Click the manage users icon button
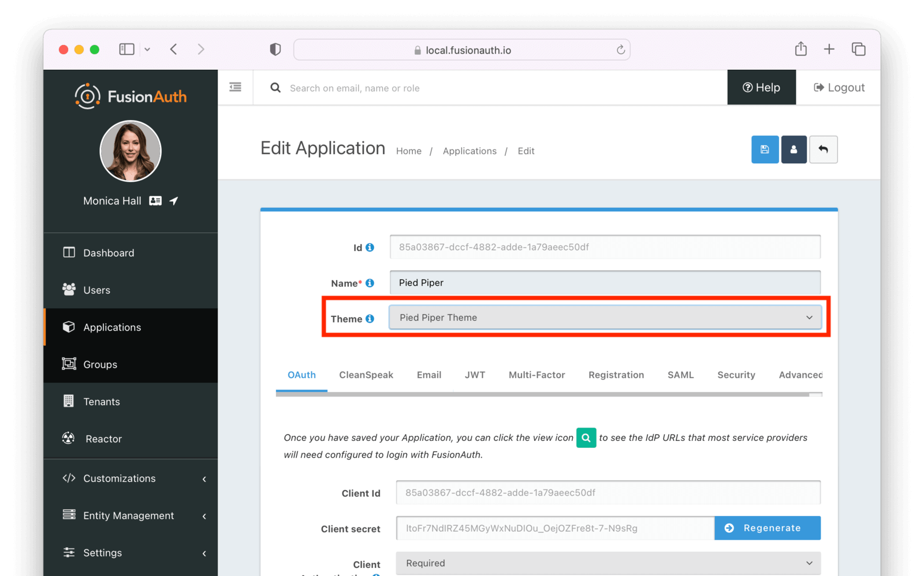This screenshot has width=924, height=576. click(793, 149)
